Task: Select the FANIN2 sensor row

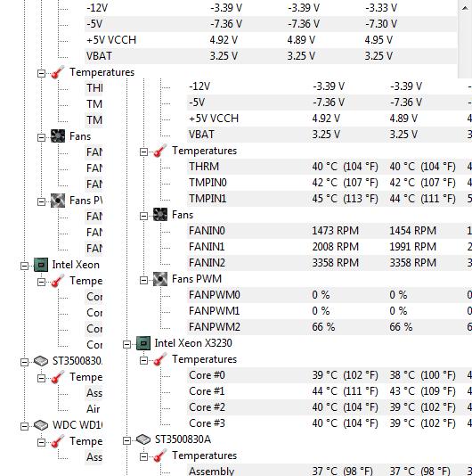Action: tap(330, 263)
